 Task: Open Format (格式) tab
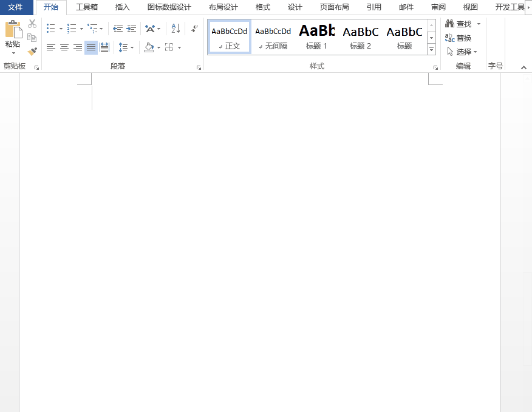click(262, 7)
